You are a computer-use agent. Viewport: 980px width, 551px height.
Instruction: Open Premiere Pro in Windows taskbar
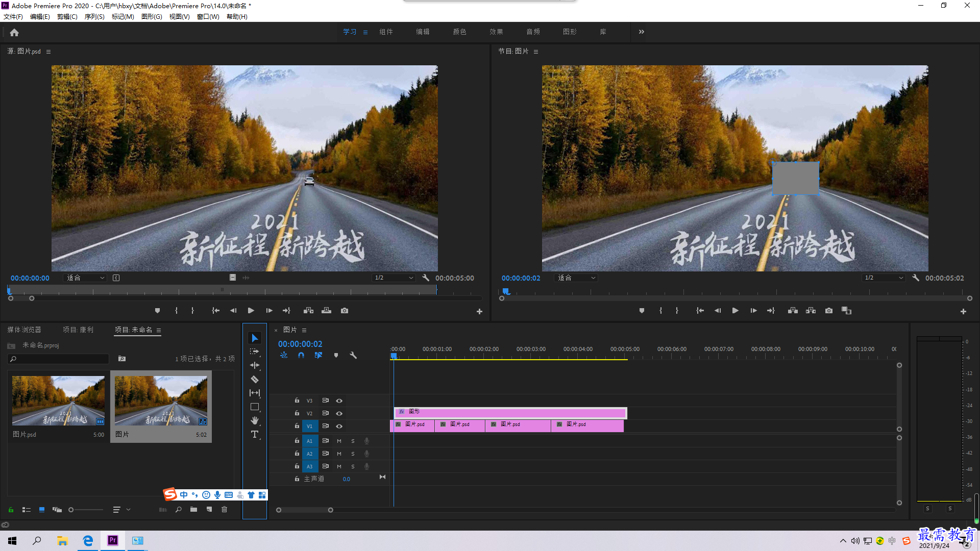[113, 540]
